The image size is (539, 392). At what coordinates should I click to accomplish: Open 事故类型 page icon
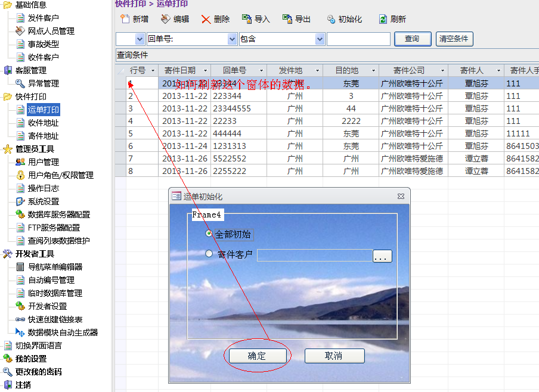tap(21, 44)
